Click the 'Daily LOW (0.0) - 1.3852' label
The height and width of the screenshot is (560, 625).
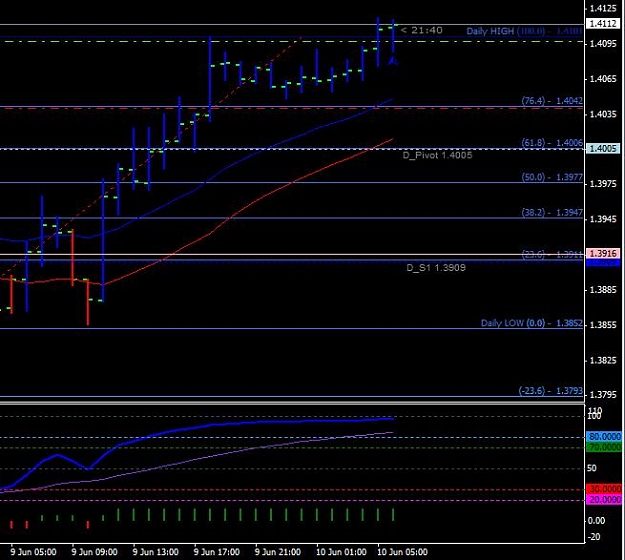(532, 323)
